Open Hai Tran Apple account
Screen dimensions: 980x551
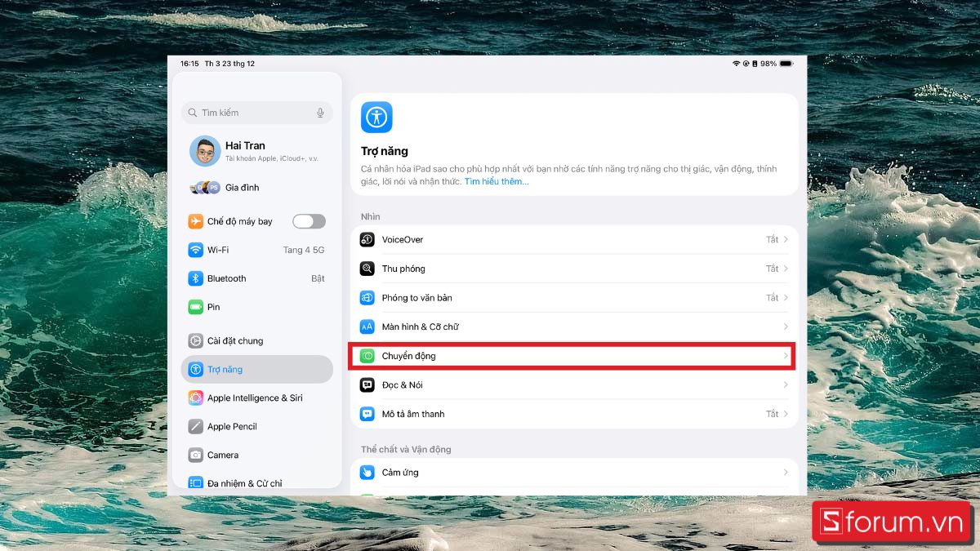[x=257, y=151]
